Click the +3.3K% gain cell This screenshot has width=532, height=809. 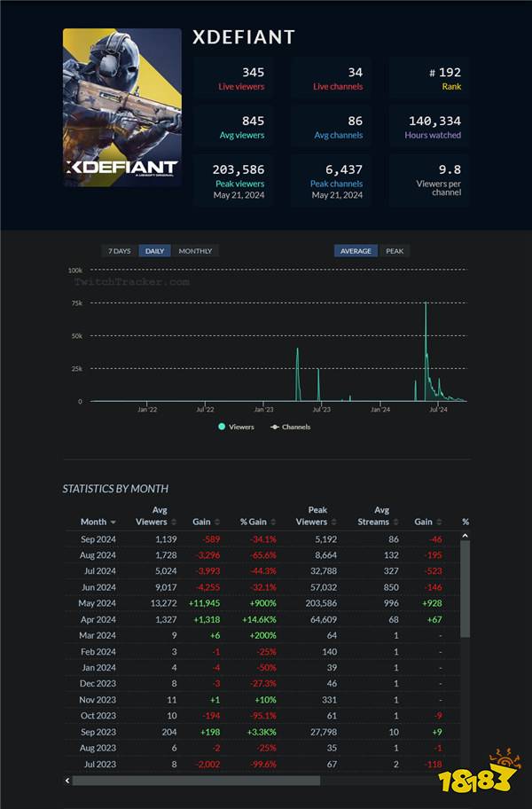262,732
